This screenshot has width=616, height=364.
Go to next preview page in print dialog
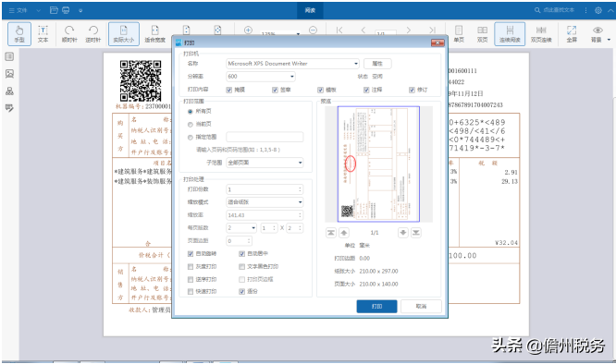click(403, 233)
